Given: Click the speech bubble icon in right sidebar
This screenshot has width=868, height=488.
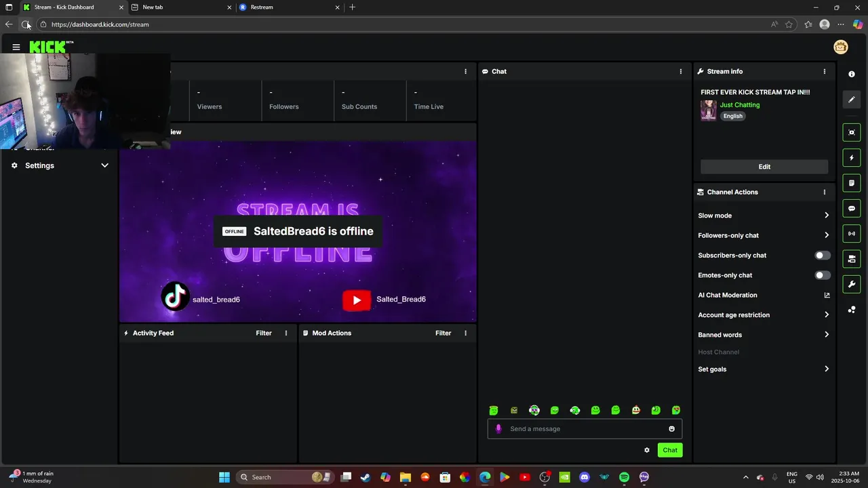Looking at the screenshot, I should click(x=852, y=208).
